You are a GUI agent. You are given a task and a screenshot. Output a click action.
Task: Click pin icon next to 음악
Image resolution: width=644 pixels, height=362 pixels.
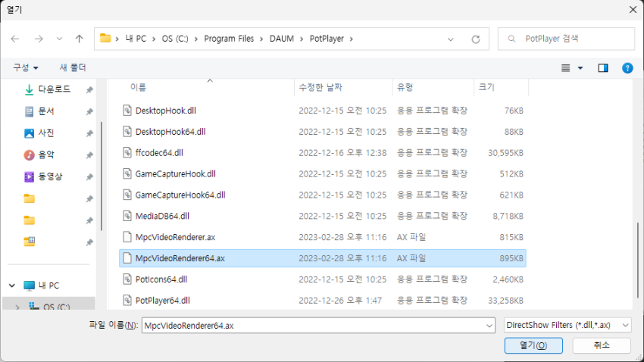89,155
